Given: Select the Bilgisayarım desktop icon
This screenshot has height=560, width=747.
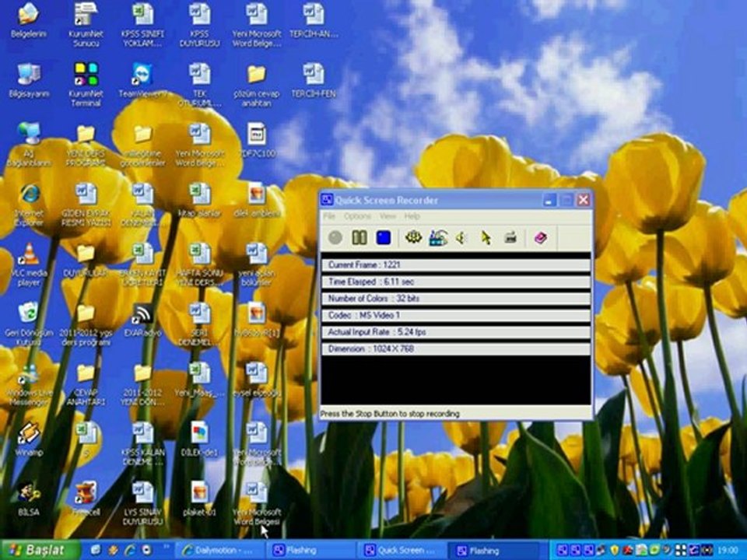Looking at the screenshot, I should click(x=29, y=80).
